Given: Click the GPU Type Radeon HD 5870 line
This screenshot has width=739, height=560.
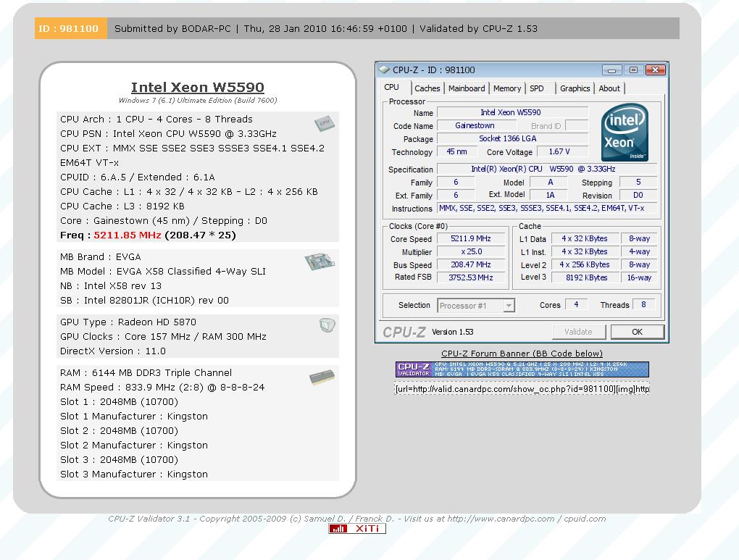Looking at the screenshot, I should (128, 322).
